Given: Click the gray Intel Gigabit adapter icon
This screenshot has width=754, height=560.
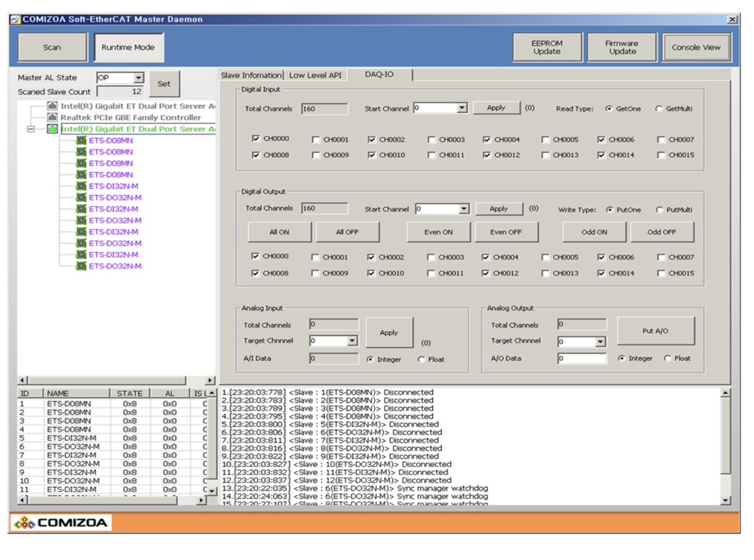Looking at the screenshot, I should 52,105.
